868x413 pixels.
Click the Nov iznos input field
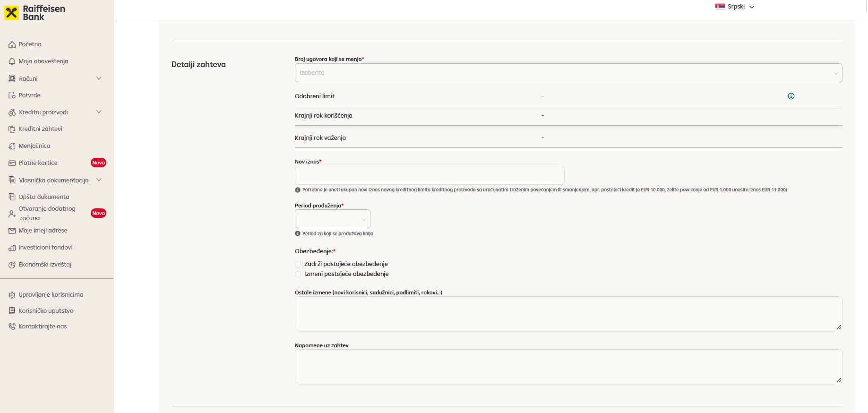[x=430, y=175]
